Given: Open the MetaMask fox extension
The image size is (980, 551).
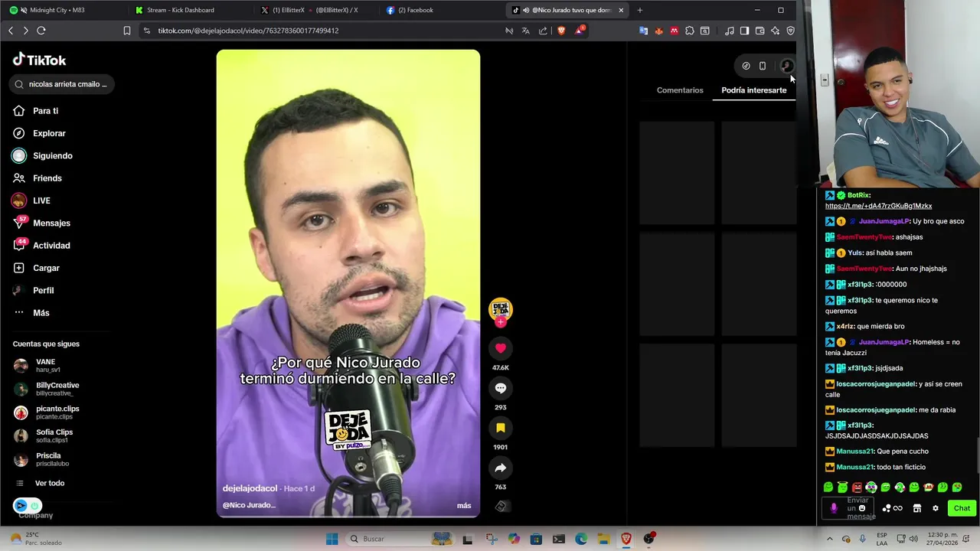Looking at the screenshot, I should [x=658, y=31].
